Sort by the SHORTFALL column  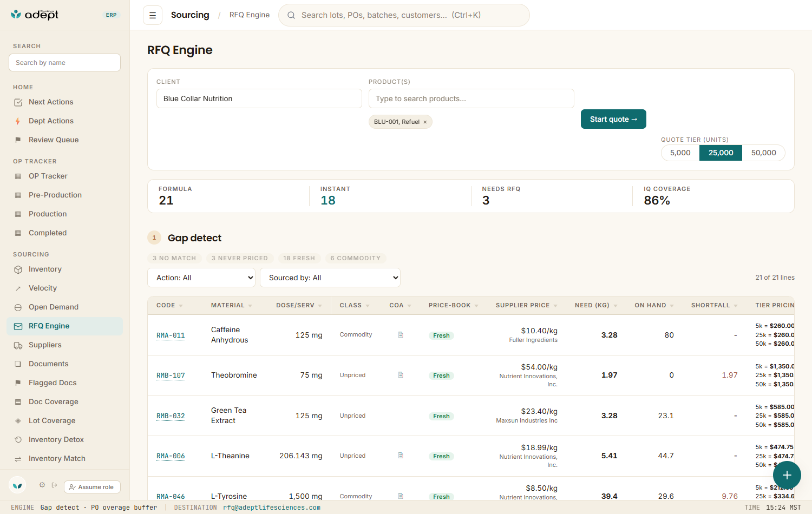pyautogui.click(x=715, y=306)
